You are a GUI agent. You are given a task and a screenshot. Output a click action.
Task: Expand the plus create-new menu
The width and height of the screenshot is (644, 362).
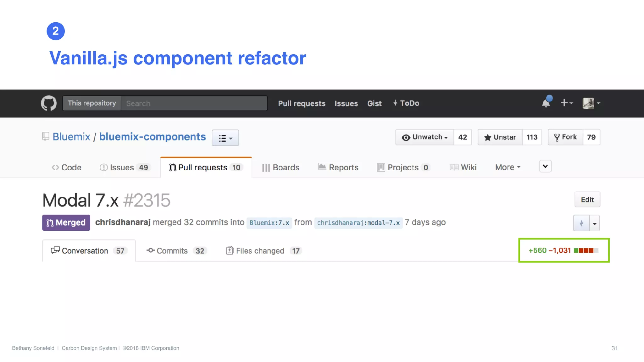(x=567, y=103)
